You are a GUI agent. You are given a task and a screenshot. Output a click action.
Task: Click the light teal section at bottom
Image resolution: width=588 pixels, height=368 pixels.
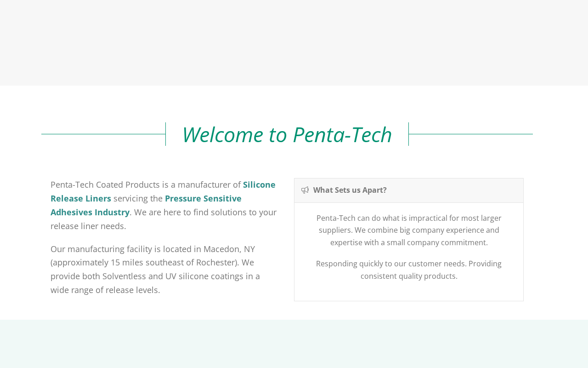click(x=294, y=344)
